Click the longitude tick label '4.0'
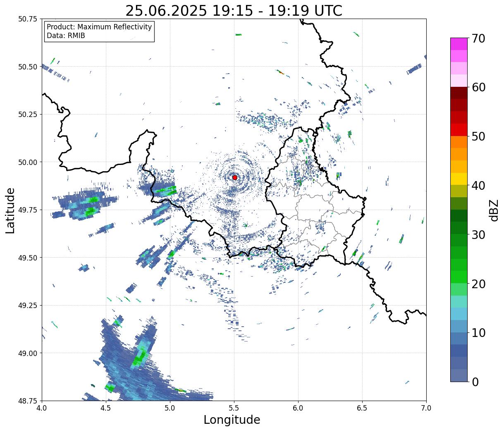This screenshot has width=504, height=430. tap(42, 408)
